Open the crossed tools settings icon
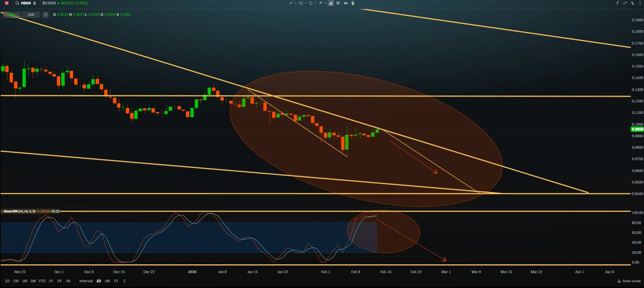This screenshot has height=288, width=644. click(x=633, y=3)
